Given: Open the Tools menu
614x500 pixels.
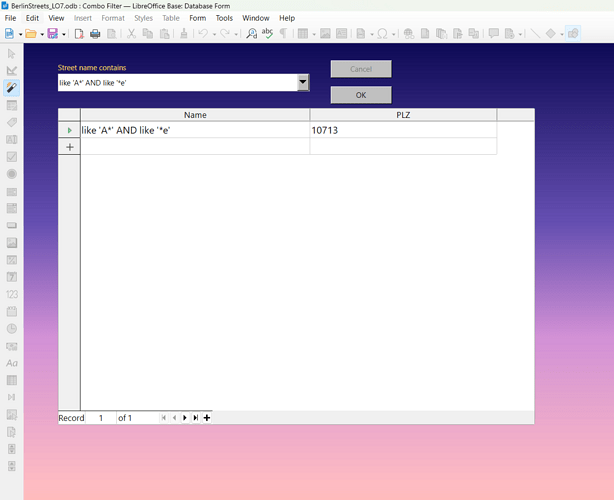Looking at the screenshot, I should [224, 18].
